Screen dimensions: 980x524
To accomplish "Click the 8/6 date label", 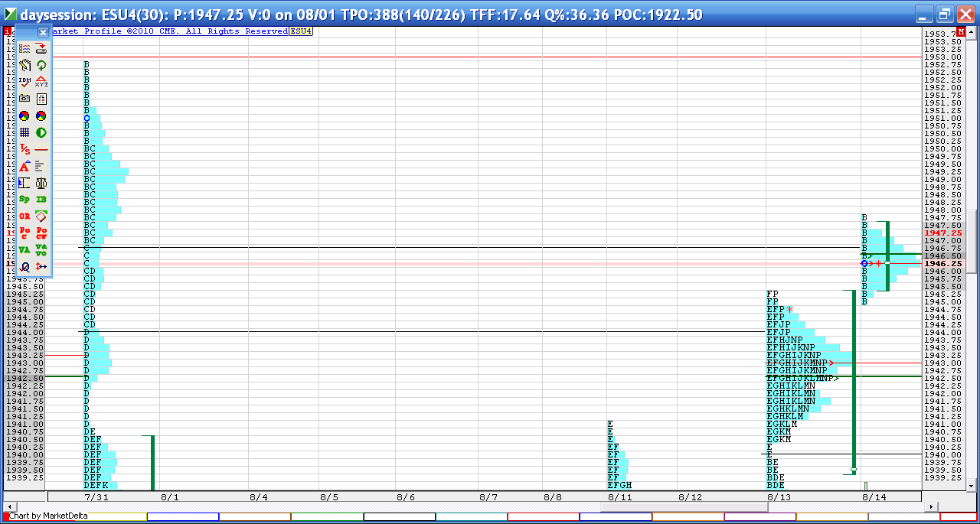I will pos(406,496).
